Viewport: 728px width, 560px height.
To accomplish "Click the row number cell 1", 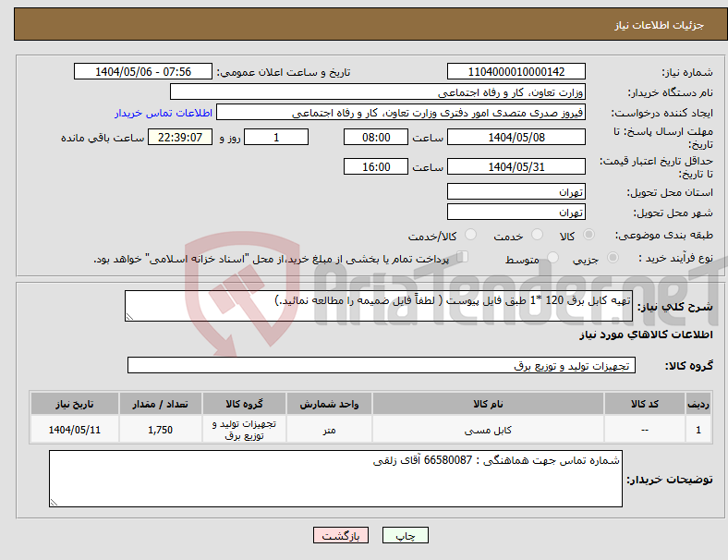I will click(698, 430).
